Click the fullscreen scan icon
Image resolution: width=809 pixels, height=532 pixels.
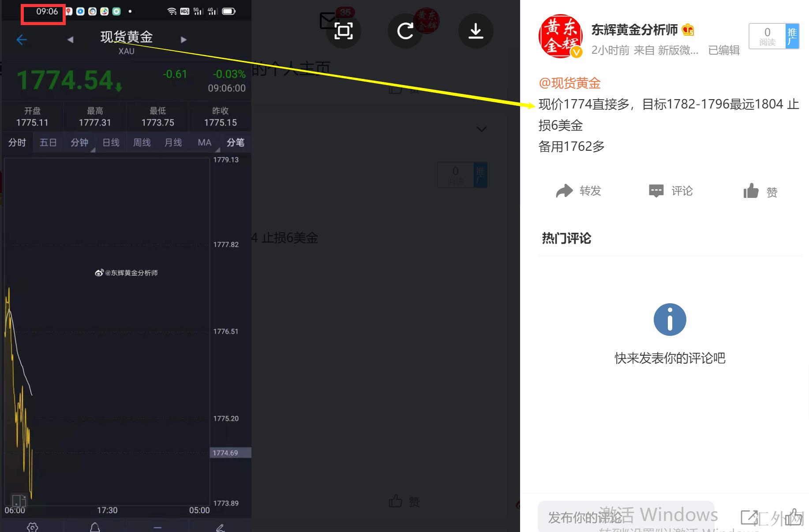[x=344, y=31]
